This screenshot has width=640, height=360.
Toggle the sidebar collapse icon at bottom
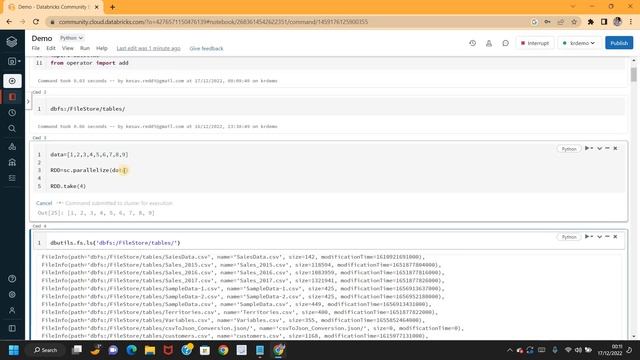pos(12,328)
